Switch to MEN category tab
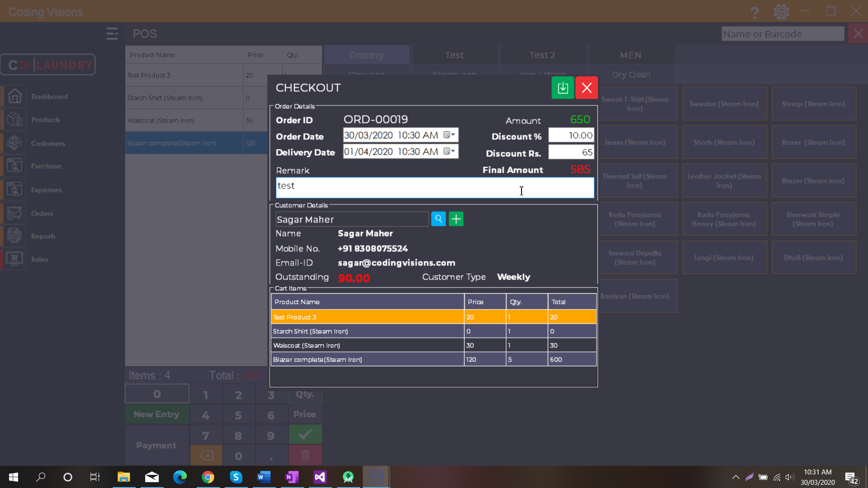The image size is (868, 488). coord(631,55)
